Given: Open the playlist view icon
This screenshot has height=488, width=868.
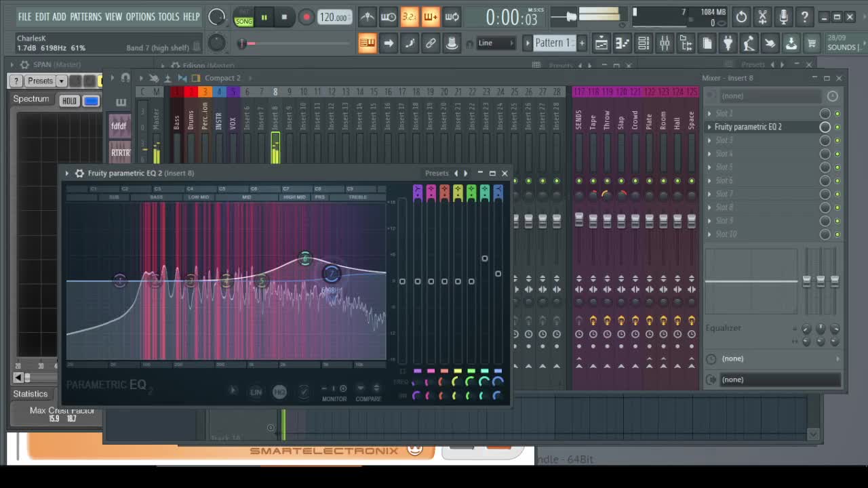Looking at the screenshot, I should (x=601, y=44).
